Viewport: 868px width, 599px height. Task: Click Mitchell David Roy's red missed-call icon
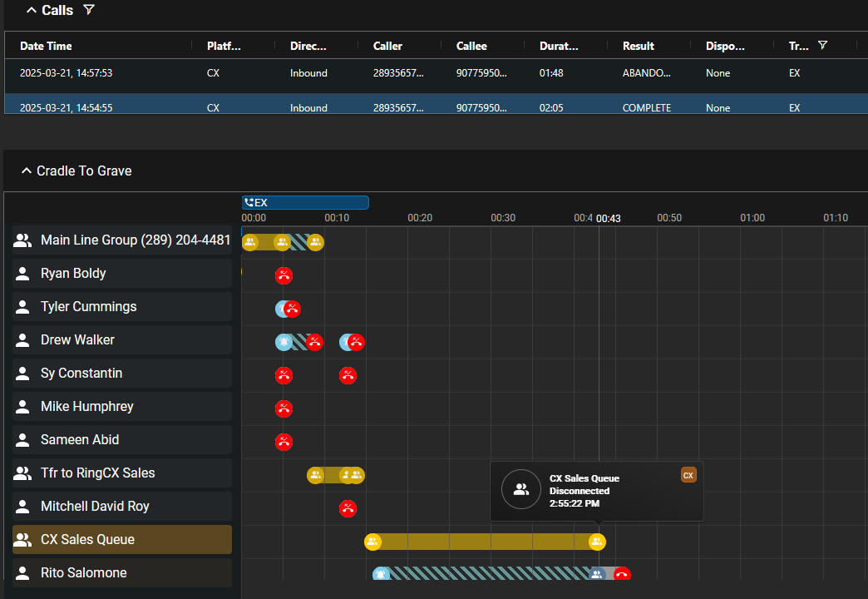(x=348, y=508)
